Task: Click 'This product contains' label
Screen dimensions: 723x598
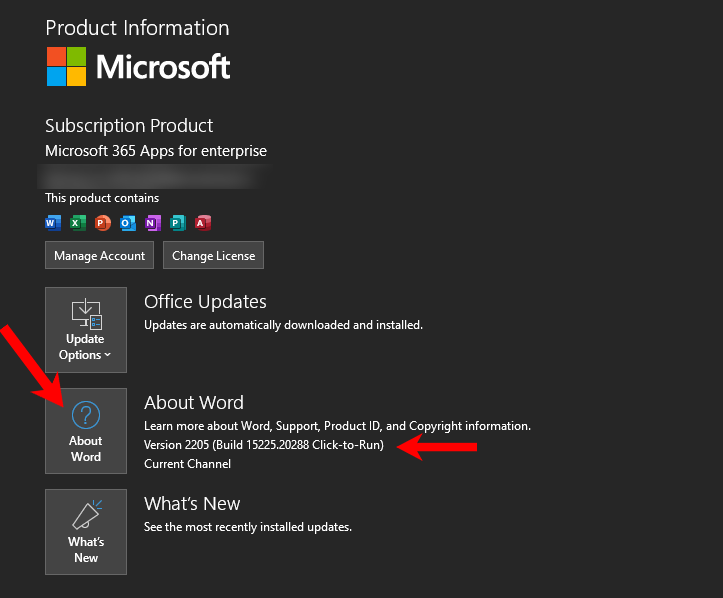Action: click(102, 198)
